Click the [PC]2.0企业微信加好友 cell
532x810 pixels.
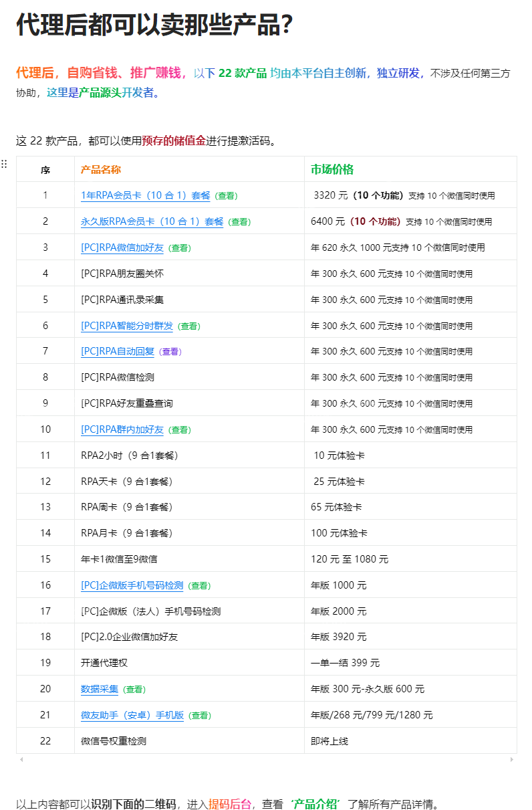point(189,637)
